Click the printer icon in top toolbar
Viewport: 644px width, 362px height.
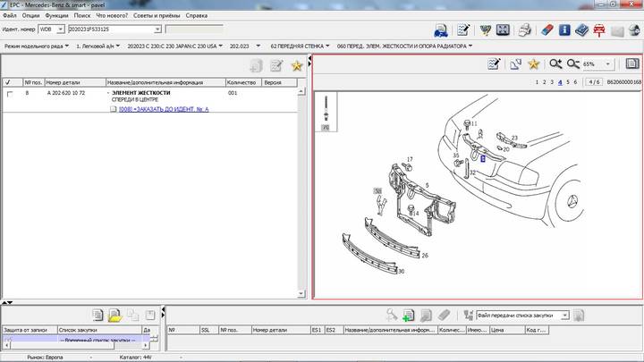[x=525, y=30]
